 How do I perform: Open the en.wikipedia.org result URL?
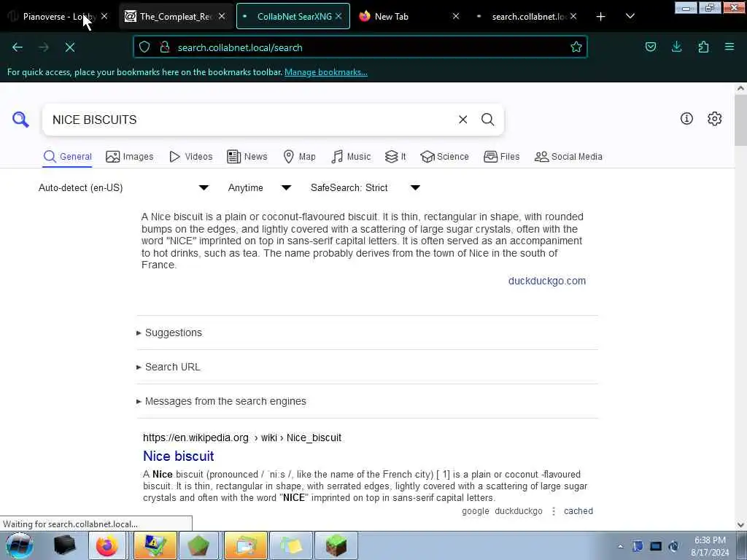click(x=242, y=437)
